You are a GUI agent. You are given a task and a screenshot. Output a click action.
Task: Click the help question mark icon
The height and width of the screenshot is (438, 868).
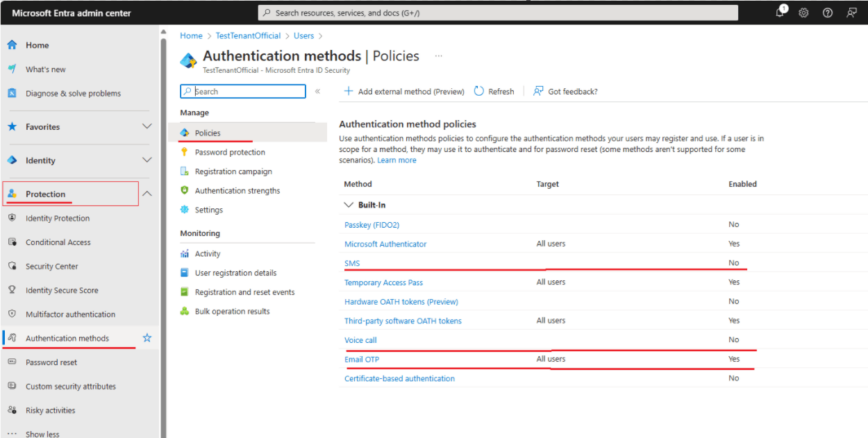tap(827, 12)
